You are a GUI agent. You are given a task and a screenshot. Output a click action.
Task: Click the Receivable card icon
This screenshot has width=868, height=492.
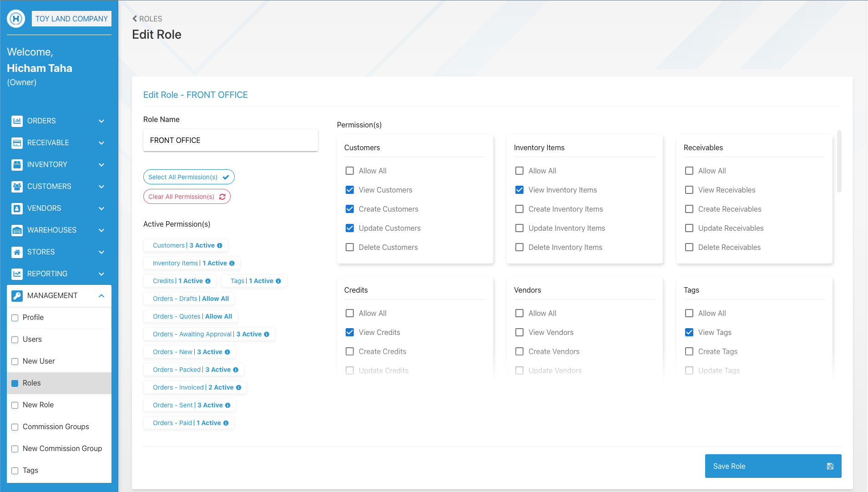17,142
